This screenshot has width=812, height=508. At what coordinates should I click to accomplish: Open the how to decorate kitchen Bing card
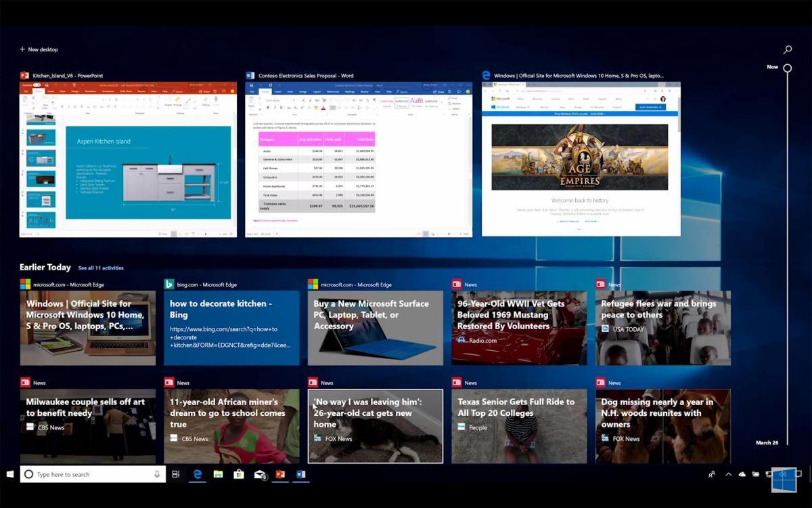[x=231, y=328]
